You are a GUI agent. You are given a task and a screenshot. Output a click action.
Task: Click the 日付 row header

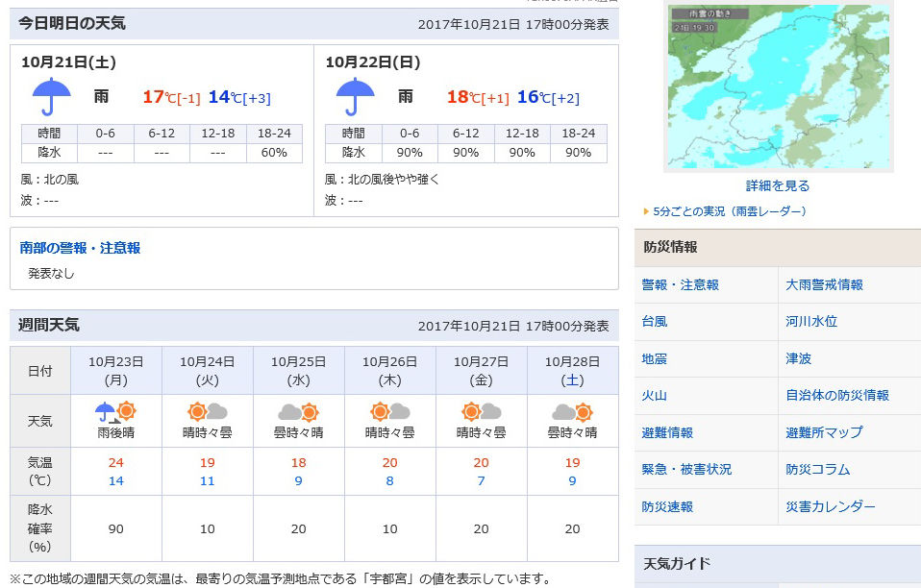point(40,371)
